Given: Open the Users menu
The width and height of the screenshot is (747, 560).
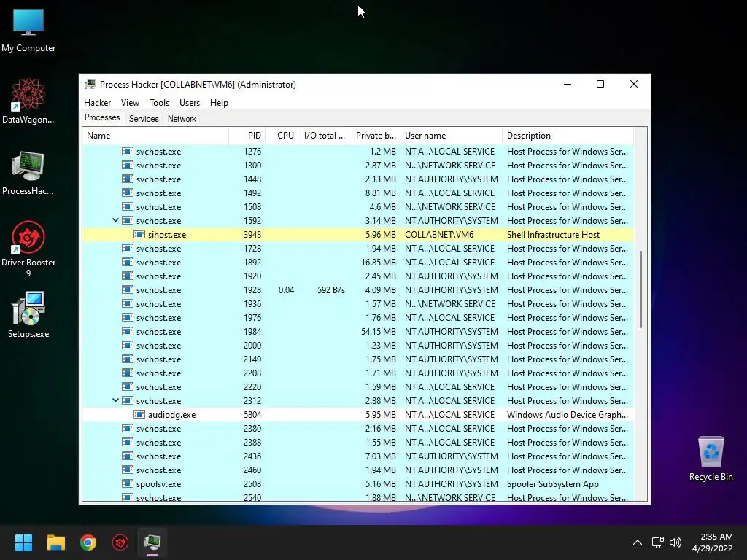Looking at the screenshot, I should pyautogui.click(x=190, y=102).
